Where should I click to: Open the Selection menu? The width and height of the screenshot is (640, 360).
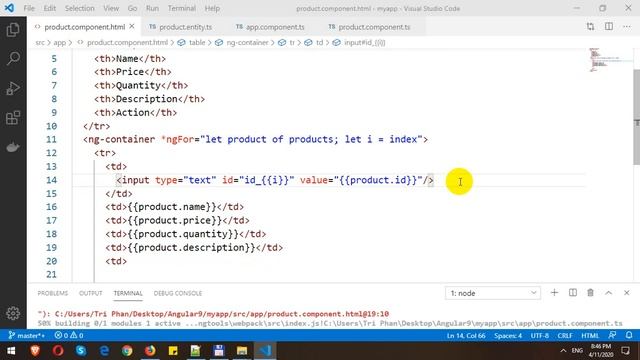click(80, 8)
